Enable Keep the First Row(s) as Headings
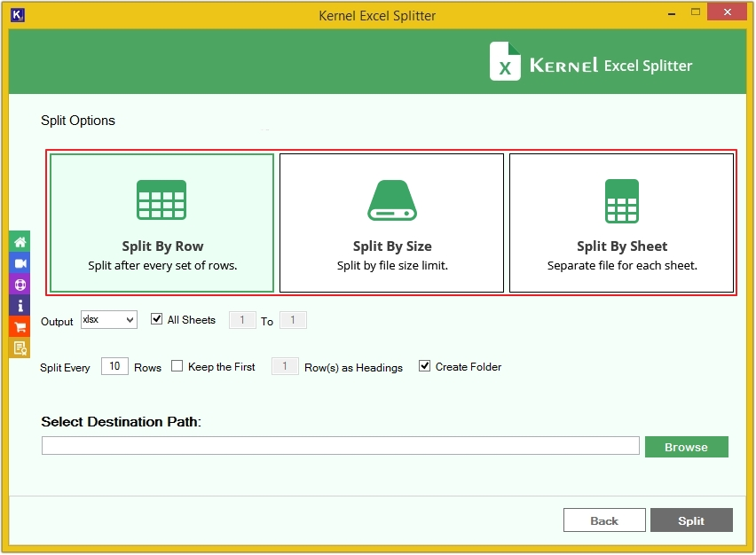Viewport: 756px width, 555px height. click(x=177, y=365)
